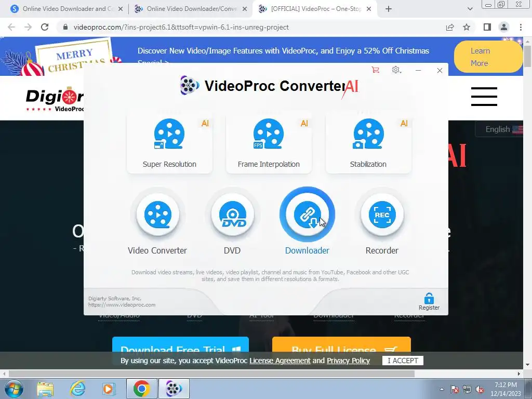Click the share page icon in address bar
Image resolution: width=532 pixels, height=399 pixels.
[450, 27]
